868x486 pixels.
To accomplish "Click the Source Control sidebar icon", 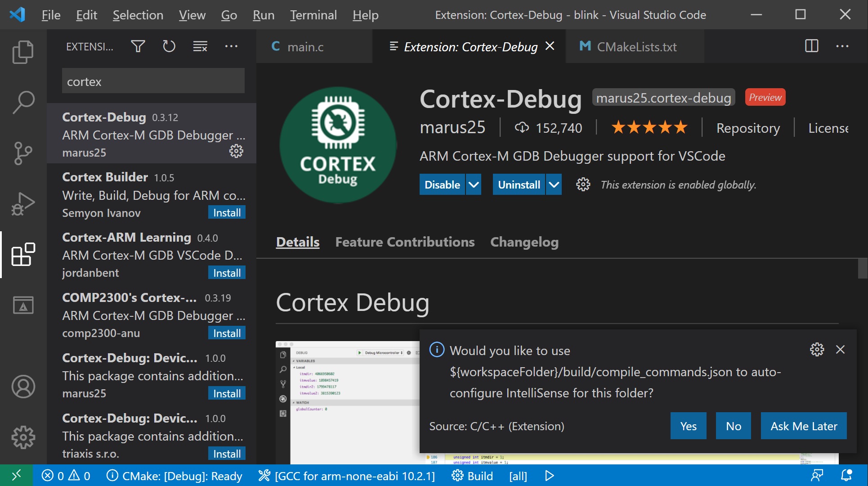I will [x=22, y=152].
